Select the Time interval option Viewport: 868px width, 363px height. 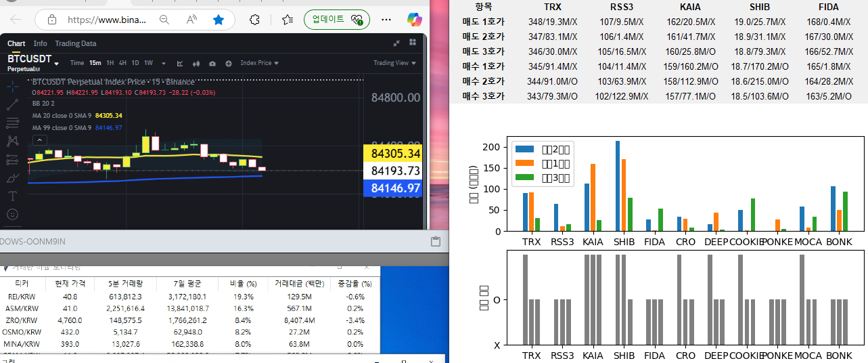tap(77, 63)
